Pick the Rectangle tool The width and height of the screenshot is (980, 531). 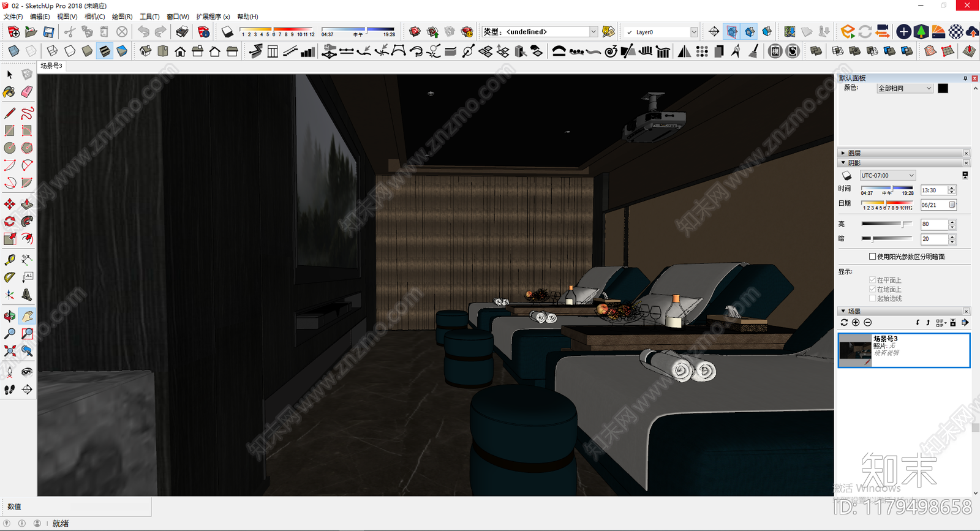click(x=10, y=130)
